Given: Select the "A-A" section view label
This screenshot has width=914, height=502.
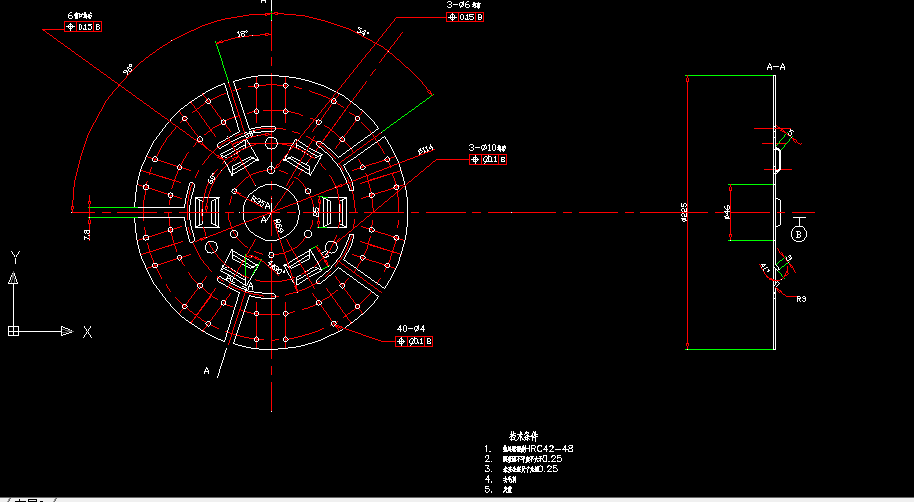Looking at the screenshot, I should coord(776,67).
